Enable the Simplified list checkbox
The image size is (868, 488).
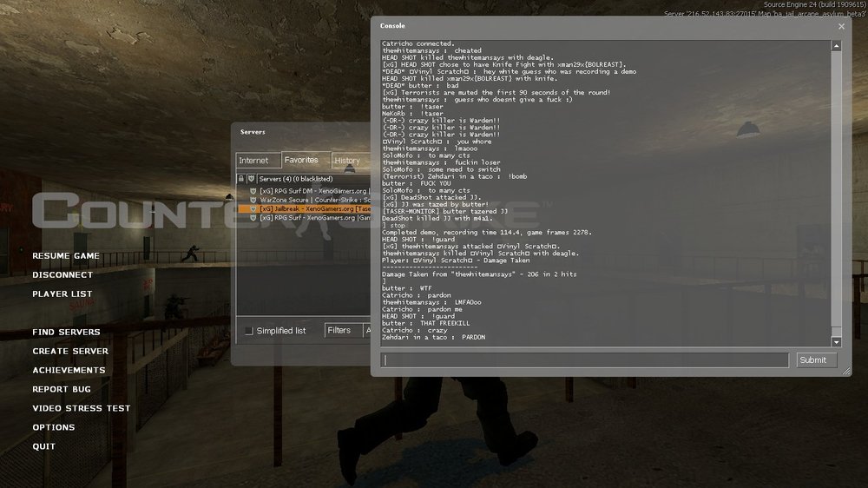[x=248, y=331]
